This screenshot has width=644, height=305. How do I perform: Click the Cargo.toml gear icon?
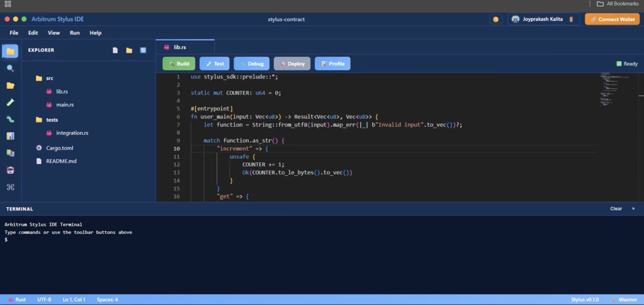pos(39,148)
